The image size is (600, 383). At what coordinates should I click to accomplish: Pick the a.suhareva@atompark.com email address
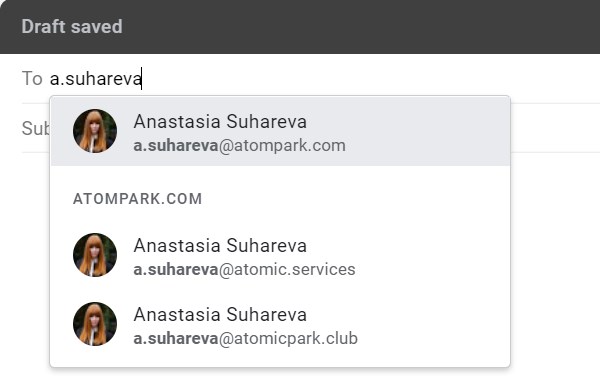[x=240, y=146]
